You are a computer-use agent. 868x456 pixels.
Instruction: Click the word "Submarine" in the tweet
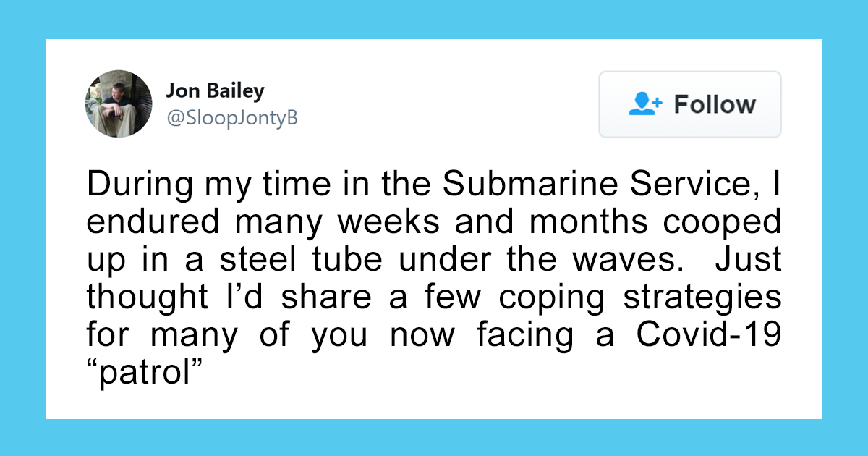(523, 186)
